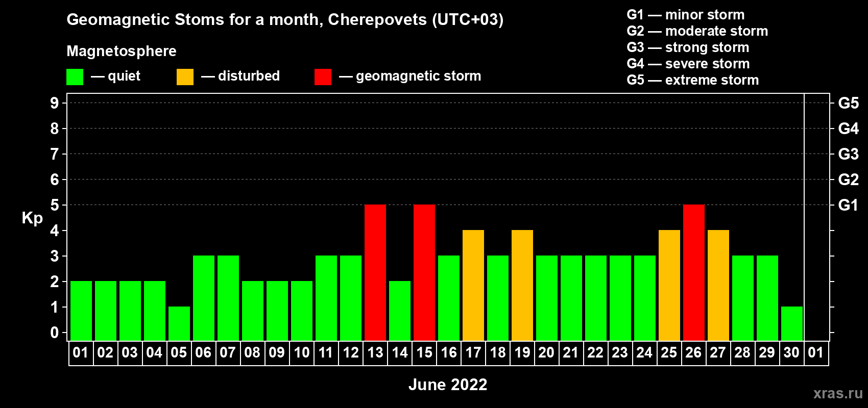Click the date label 10 on the axis
868x408 pixels.
pyautogui.click(x=302, y=352)
